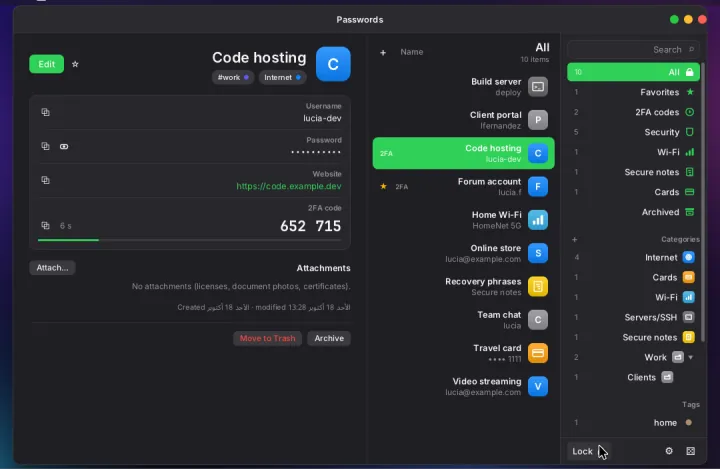The image size is (720, 469).
Task: Archive the Code hosting entry
Action: coord(329,338)
